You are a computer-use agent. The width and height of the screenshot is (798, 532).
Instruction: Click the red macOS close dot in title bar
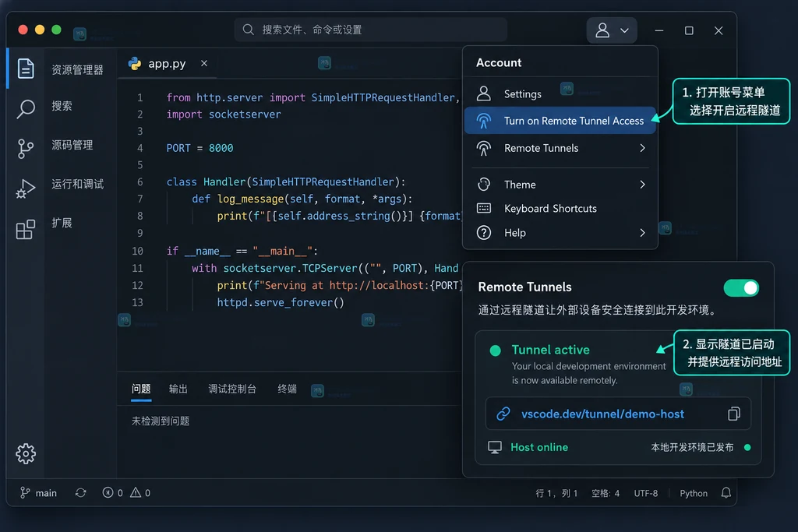[23, 30]
